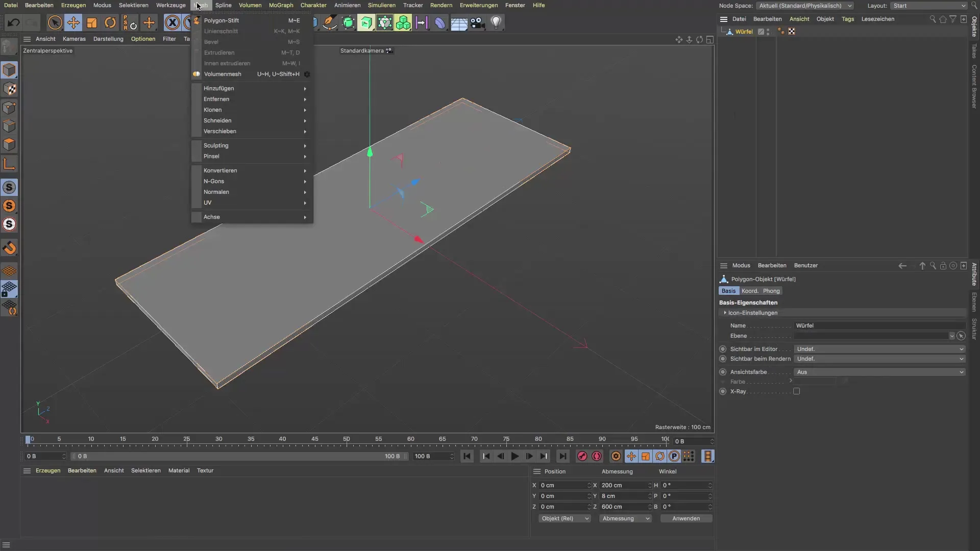Switch to the Koord. tab

[x=750, y=291]
